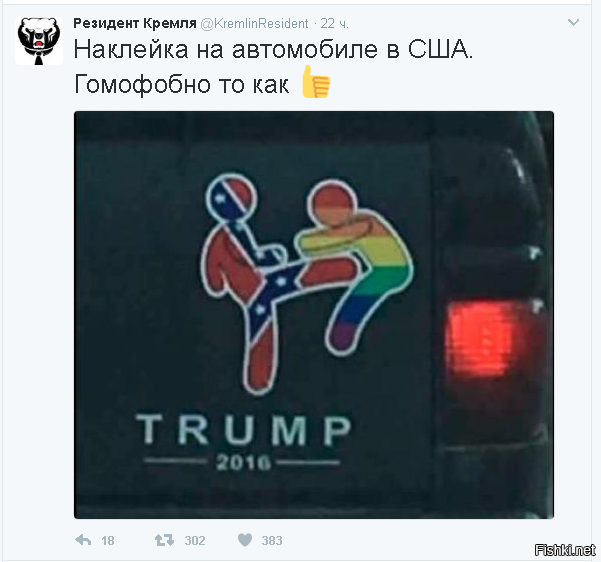Click the TRUMP lettering in the photo
Viewport: 601px width, 562px height.
[244, 430]
